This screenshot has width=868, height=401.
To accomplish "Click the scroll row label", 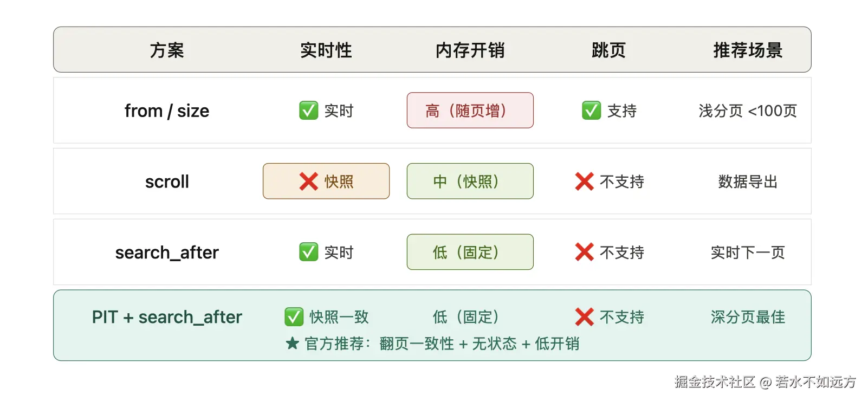I will (x=167, y=182).
